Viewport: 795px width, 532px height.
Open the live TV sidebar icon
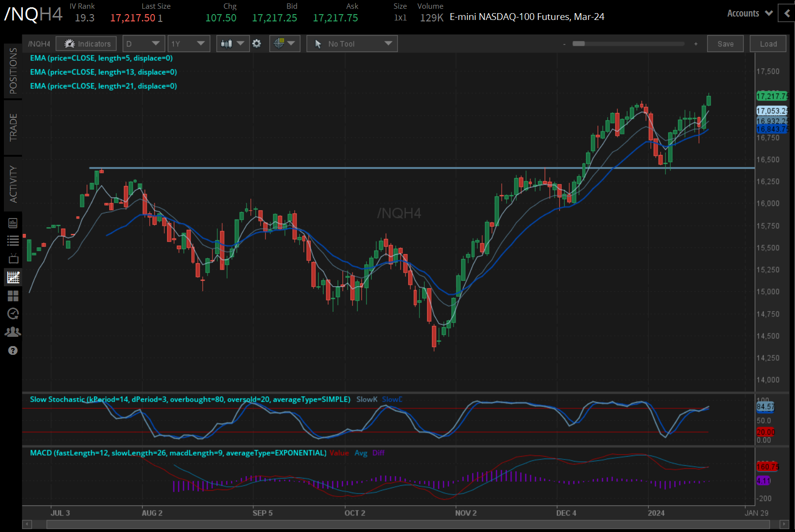13,259
